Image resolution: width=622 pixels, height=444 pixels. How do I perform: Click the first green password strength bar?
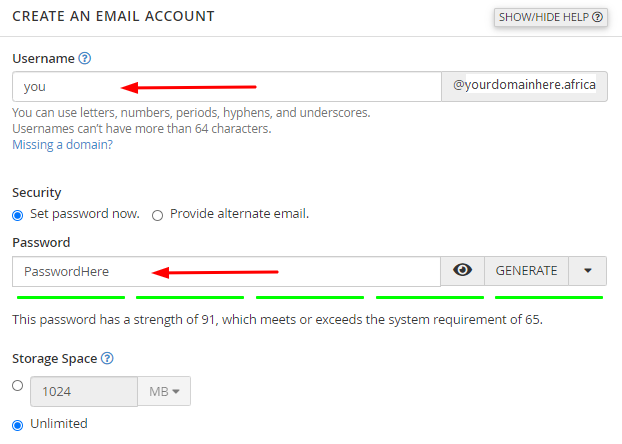click(70, 297)
